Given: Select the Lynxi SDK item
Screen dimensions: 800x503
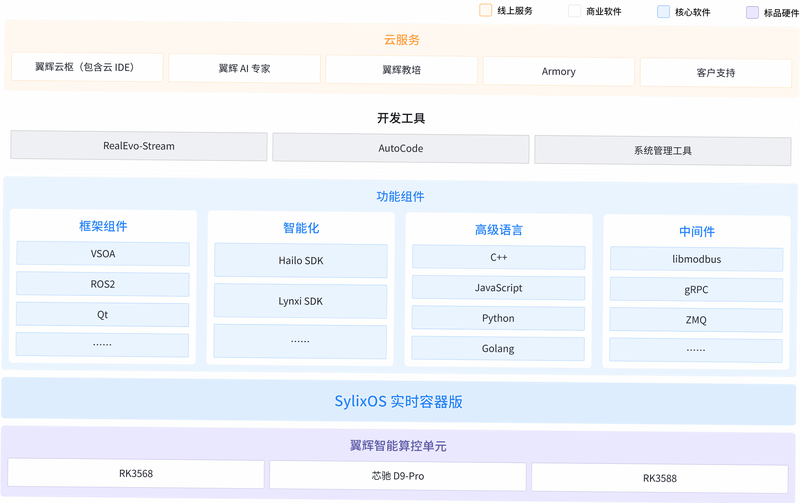Looking at the screenshot, I should [x=301, y=301].
